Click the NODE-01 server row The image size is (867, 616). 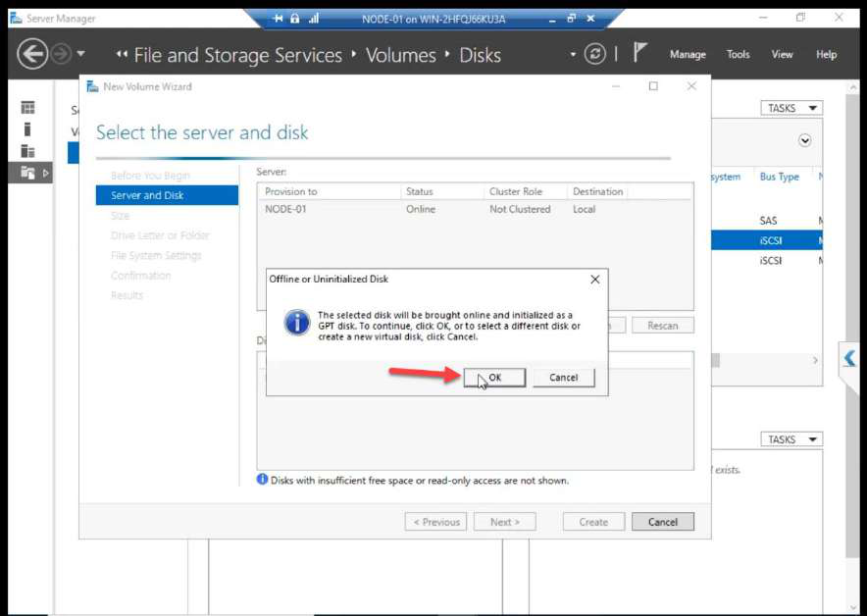coord(475,209)
